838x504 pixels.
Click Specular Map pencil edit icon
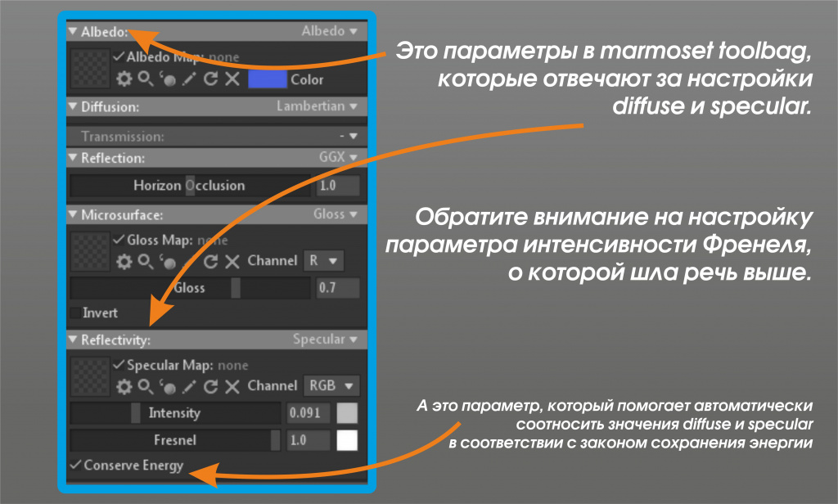click(189, 386)
